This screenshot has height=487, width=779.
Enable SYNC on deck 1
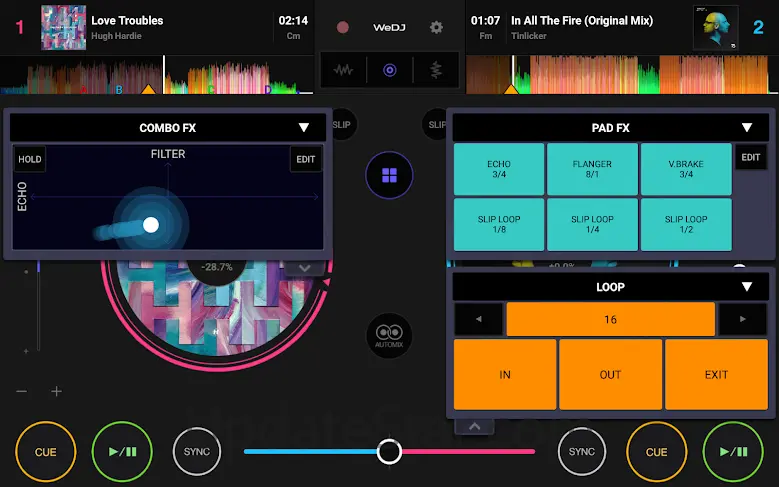tap(197, 452)
